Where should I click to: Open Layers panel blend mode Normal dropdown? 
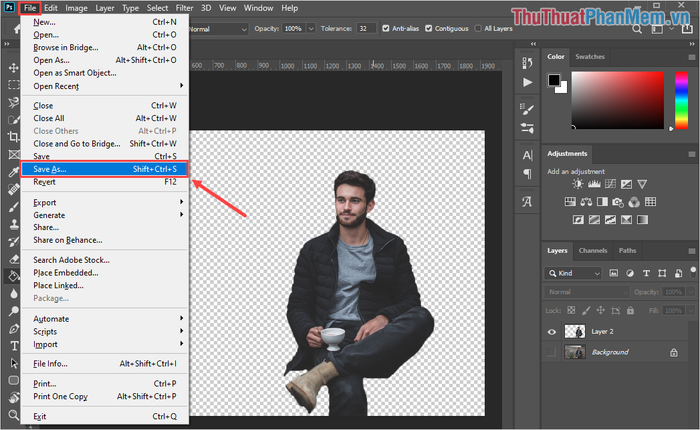(x=587, y=292)
